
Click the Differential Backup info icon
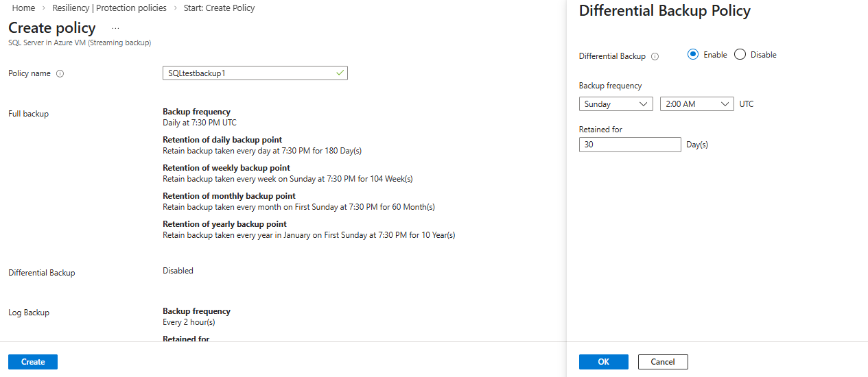655,57
